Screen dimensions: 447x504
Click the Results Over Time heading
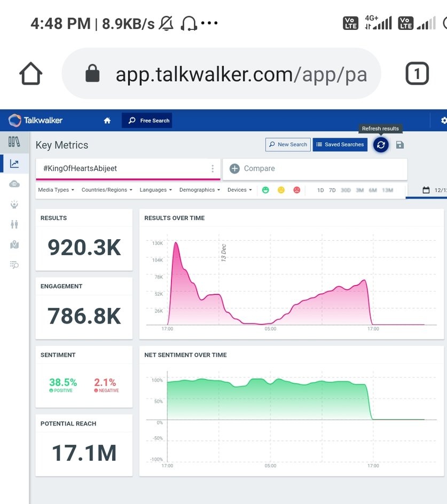click(x=174, y=218)
